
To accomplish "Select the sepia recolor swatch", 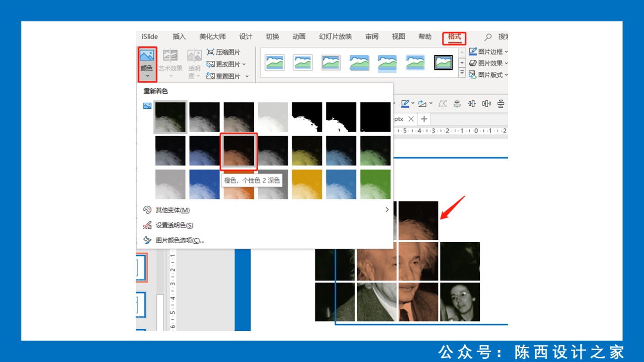I will coord(239,117).
